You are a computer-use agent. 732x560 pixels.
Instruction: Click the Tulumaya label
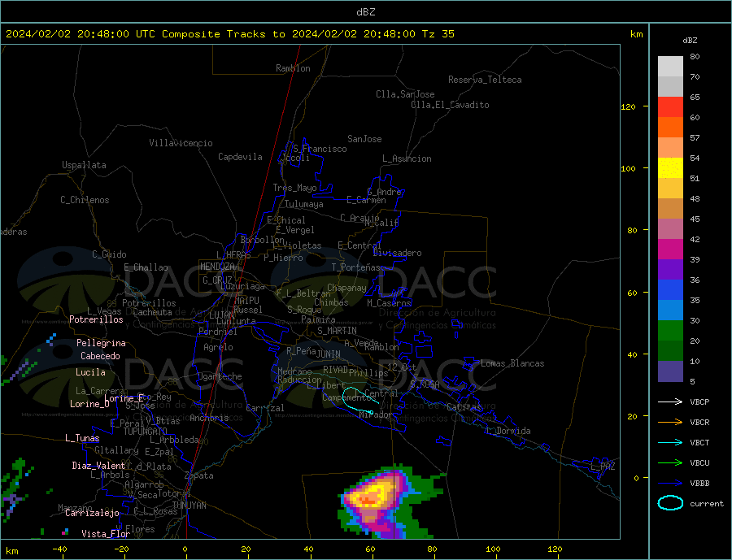coord(304,204)
